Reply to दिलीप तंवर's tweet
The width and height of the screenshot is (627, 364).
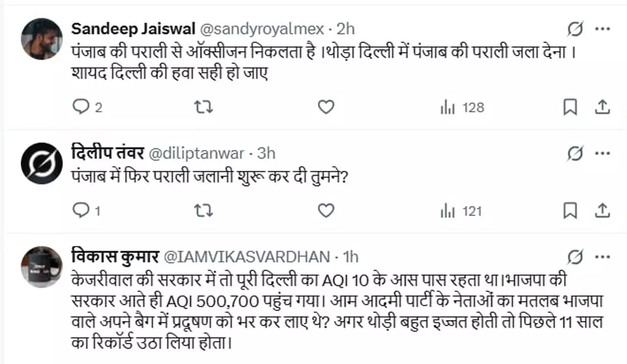80,211
